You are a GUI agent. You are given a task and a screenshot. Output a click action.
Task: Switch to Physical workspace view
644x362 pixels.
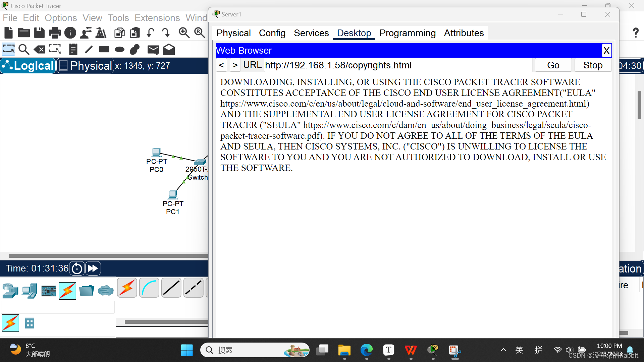tap(85, 66)
